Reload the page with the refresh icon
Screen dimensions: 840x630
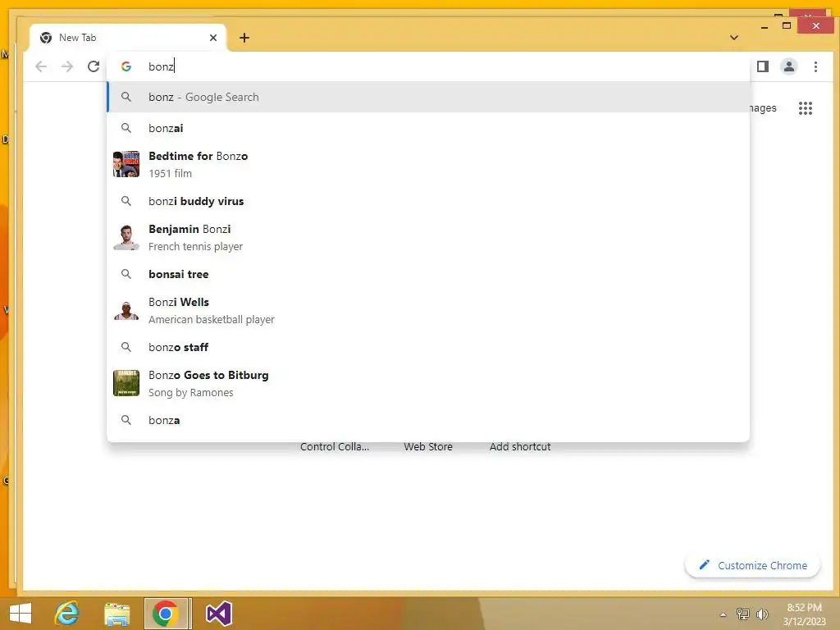94,66
